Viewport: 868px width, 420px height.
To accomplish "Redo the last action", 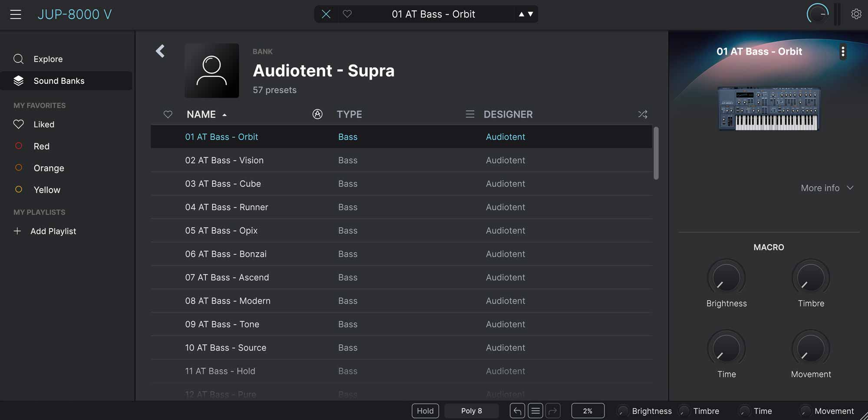I will (x=553, y=411).
